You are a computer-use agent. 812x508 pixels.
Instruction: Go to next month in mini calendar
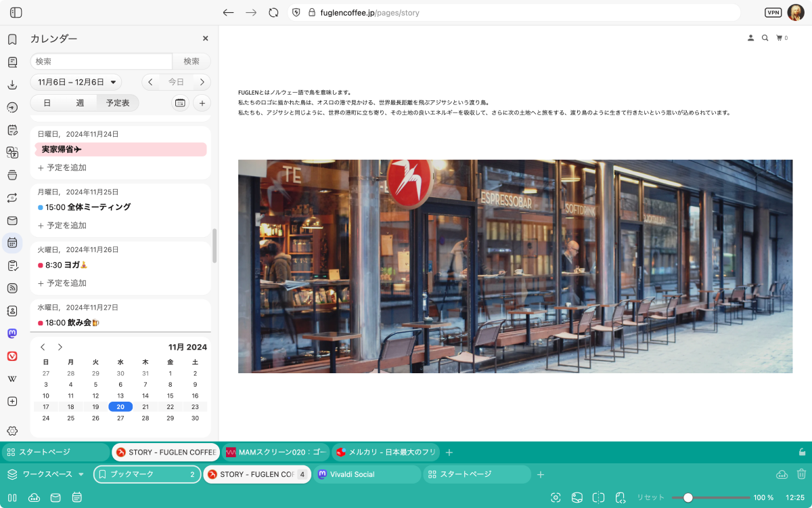60,347
